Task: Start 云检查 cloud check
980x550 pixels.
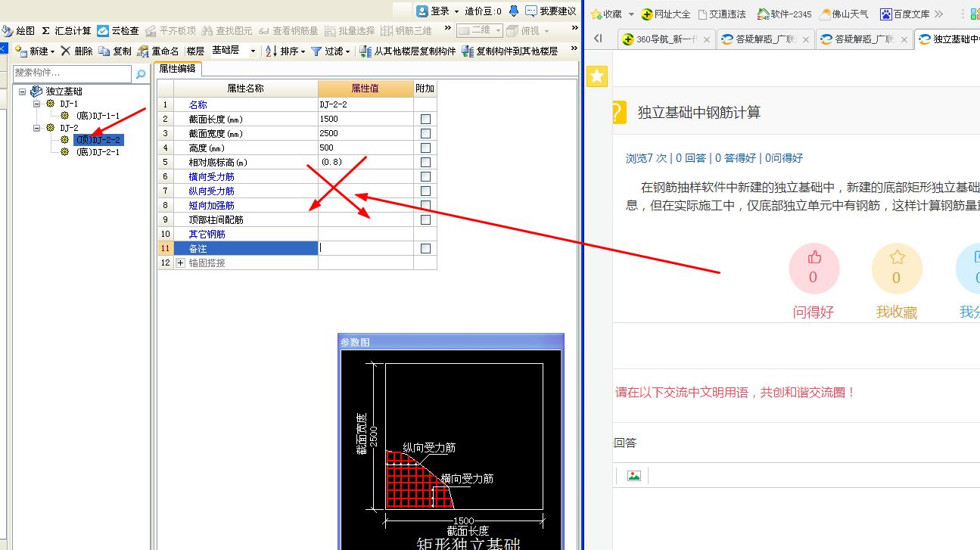Action: pyautogui.click(x=118, y=30)
